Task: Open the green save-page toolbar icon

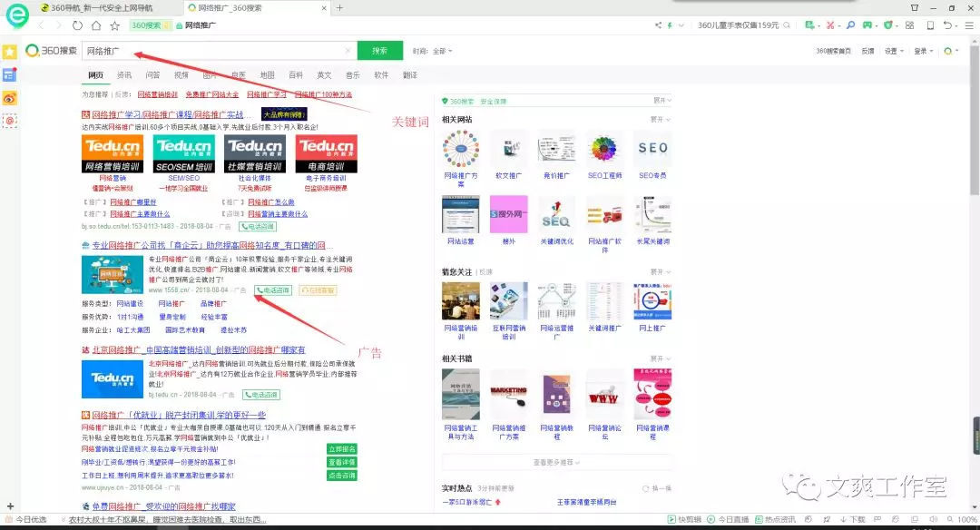Action: 810,25
